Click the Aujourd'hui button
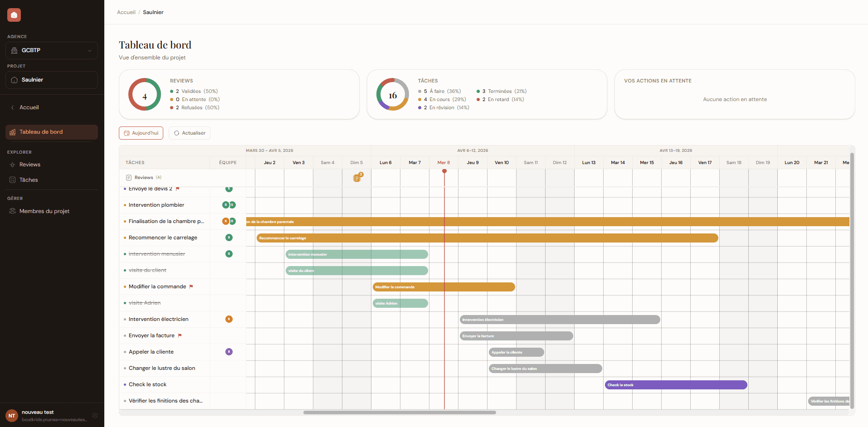Screen dimensions: 868x427 pos(141,133)
